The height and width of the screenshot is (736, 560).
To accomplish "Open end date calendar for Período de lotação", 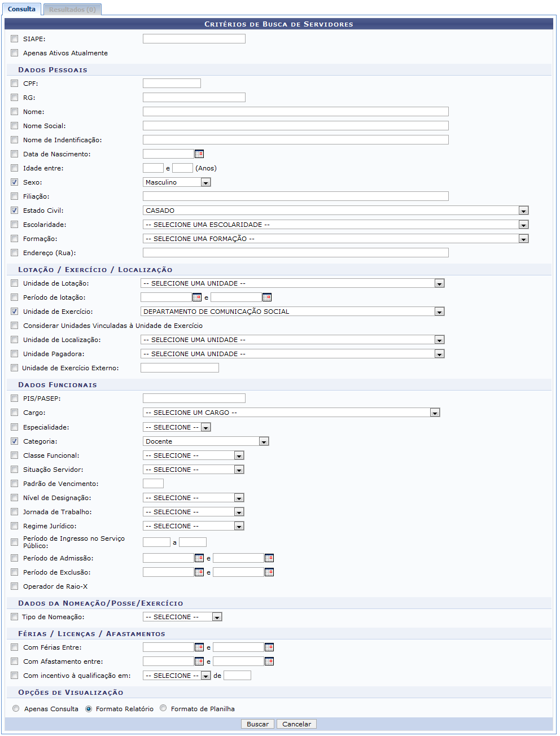I will (266, 297).
